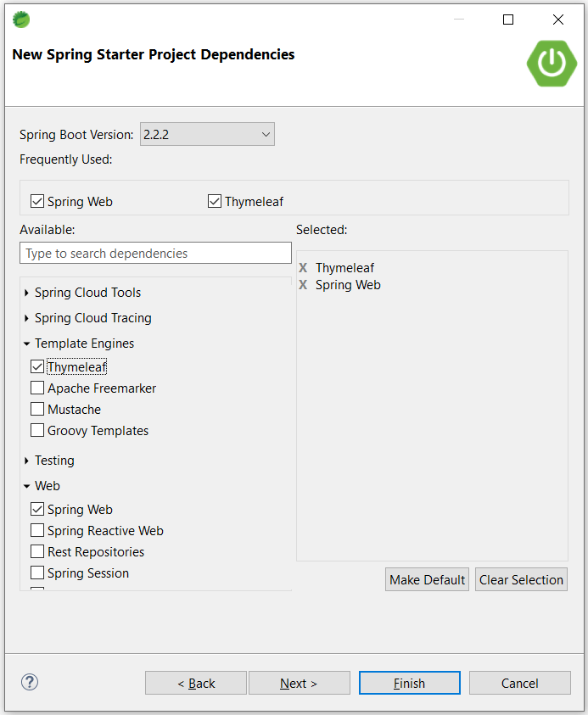588x715 pixels.
Task: Click the Make Default button
Action: point(427,579)
